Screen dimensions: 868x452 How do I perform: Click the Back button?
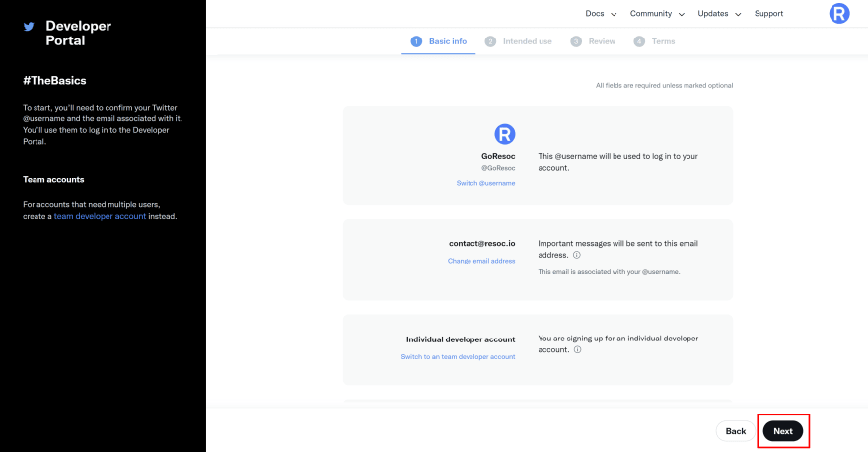[x=735, y=431]
